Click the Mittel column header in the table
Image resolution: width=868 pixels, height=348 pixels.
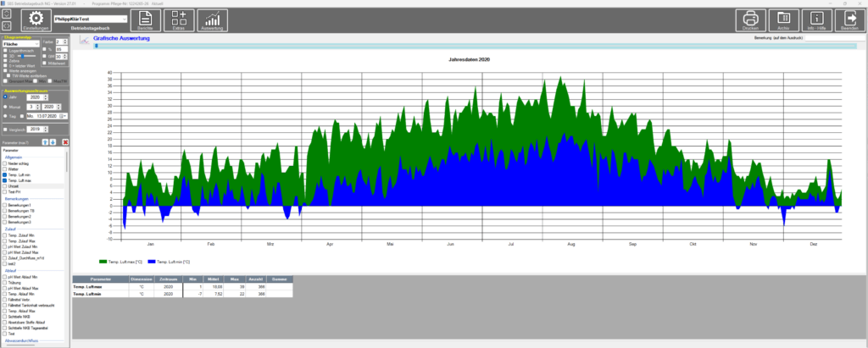(x=213, y=279)
